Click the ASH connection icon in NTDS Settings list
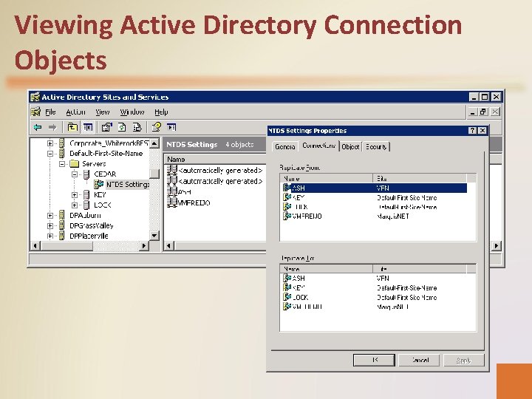This screenshot has width=532, height=399. tap(172, 191)
